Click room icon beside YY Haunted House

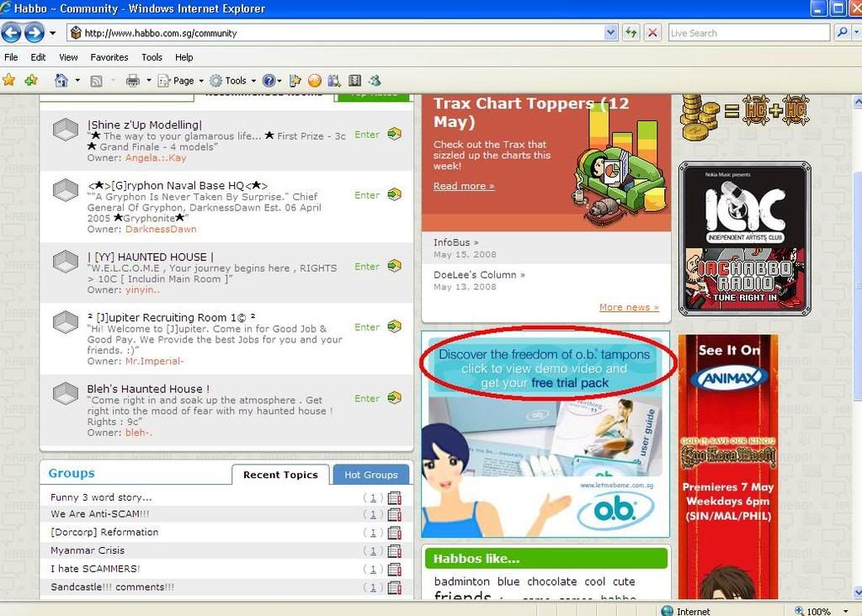click(66, 262)
